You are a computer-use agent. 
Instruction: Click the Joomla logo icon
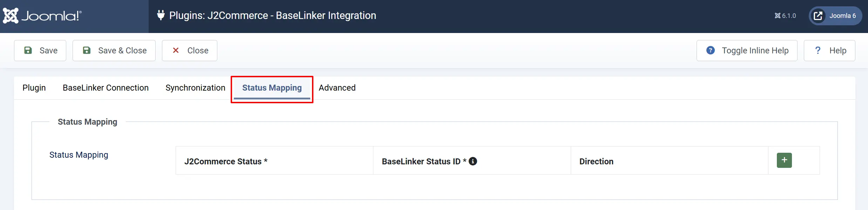(x=11, y=15)
